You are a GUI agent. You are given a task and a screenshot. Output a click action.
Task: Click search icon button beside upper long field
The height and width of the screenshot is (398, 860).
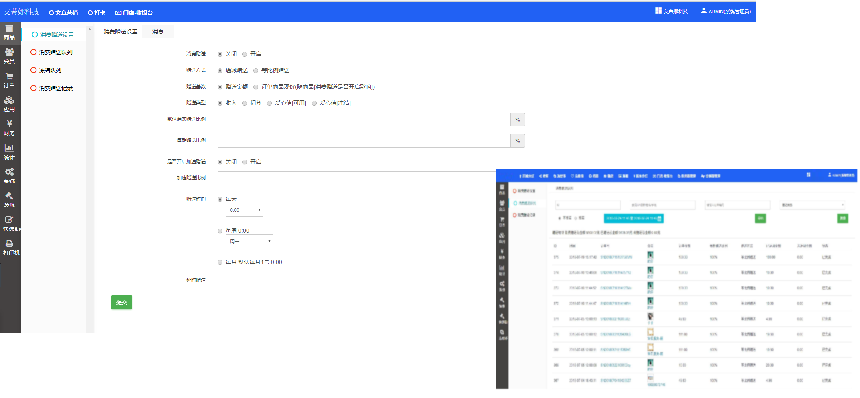tap(517, 119)
